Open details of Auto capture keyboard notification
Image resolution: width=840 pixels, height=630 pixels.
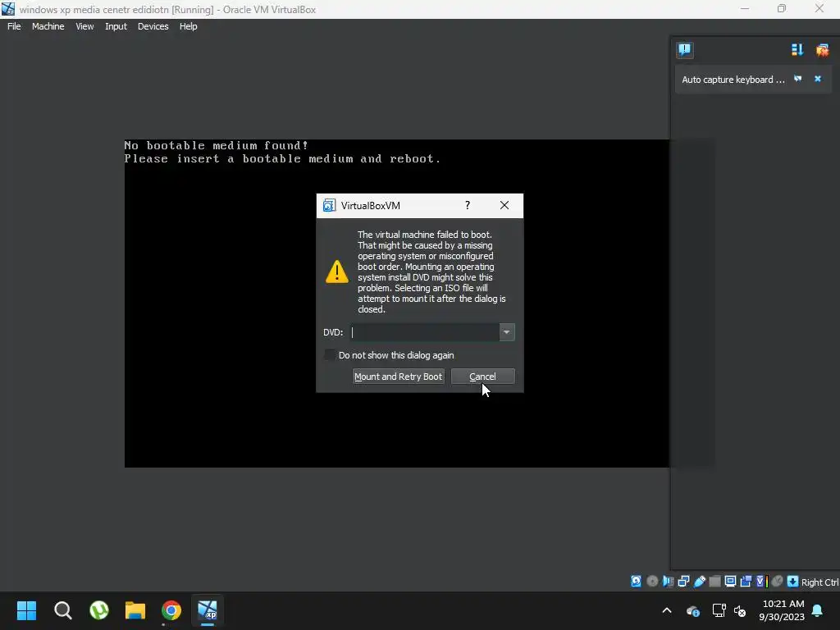[x=797, y=79]
